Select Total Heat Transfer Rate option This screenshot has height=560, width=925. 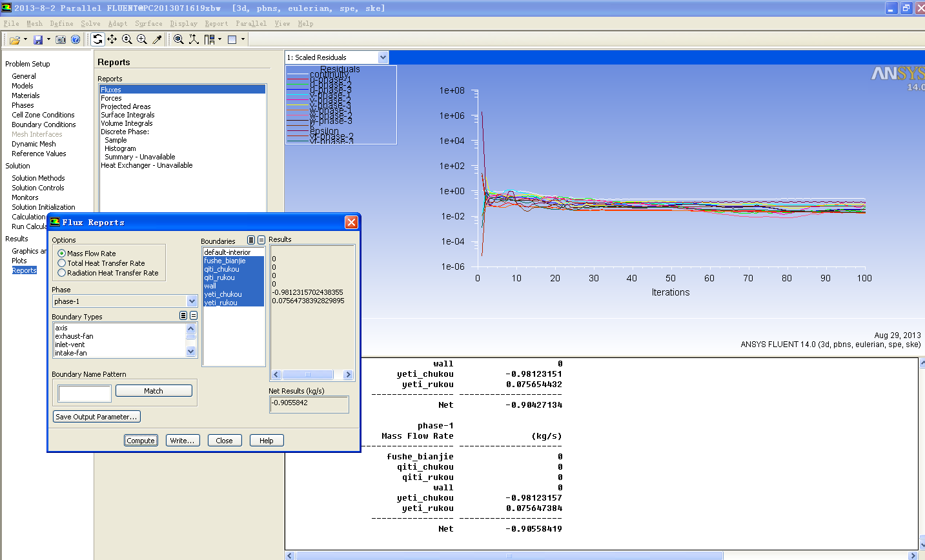[x=62, y=263]
